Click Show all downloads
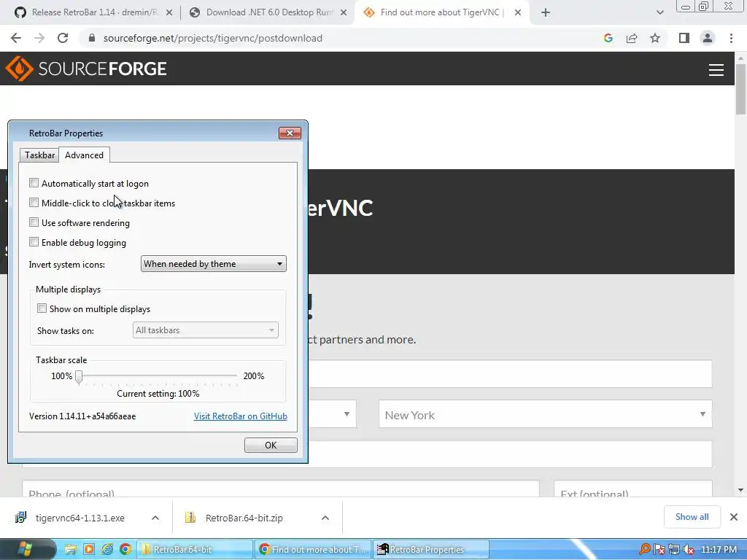The height and width of the screenshot is (560, 747). coord(692,517)
